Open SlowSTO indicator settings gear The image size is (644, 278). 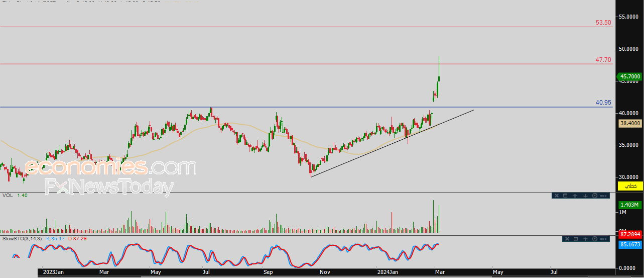595,239
